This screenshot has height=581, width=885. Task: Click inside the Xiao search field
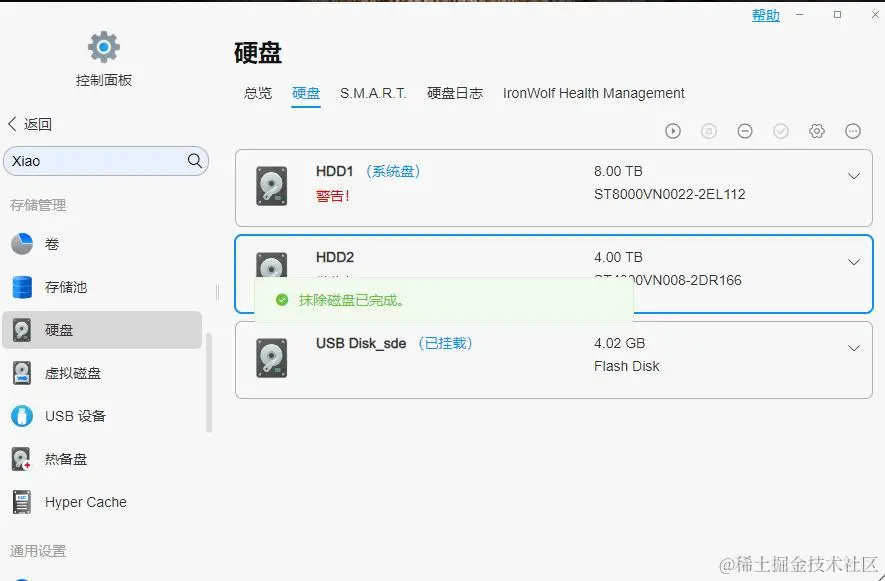(100, 160)
